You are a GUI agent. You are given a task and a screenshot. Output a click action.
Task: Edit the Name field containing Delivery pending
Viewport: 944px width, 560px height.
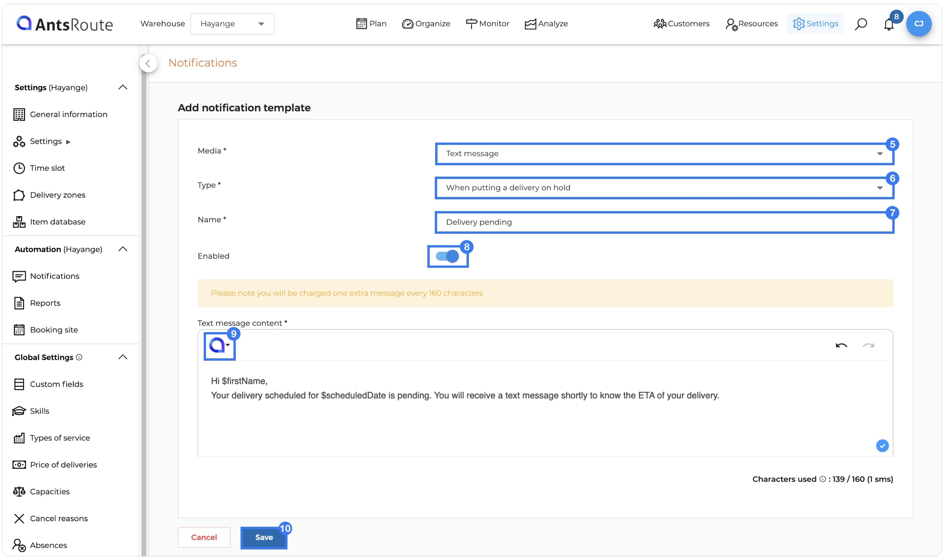coord(664,222)
